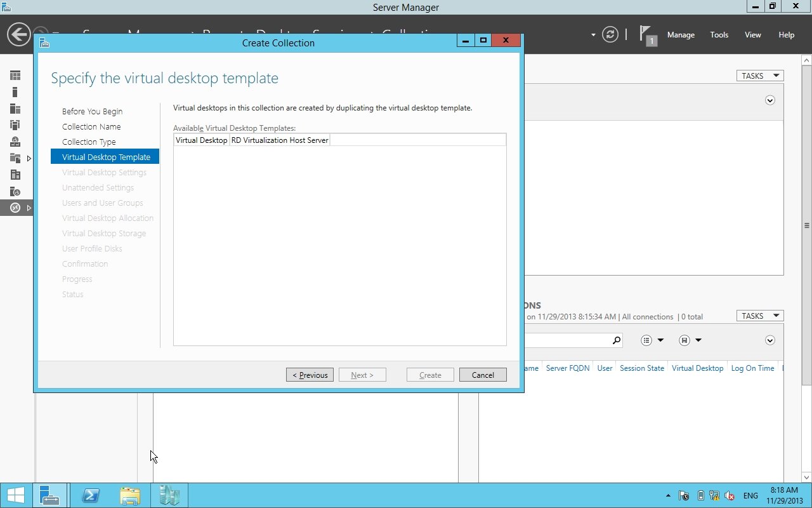
Task: Open File and Storage Services sidebar icon
Action: (15, 158)
